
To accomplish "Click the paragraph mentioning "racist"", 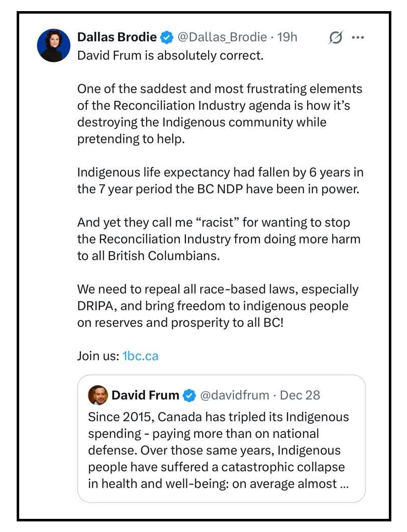I will [x=218, y=239].
